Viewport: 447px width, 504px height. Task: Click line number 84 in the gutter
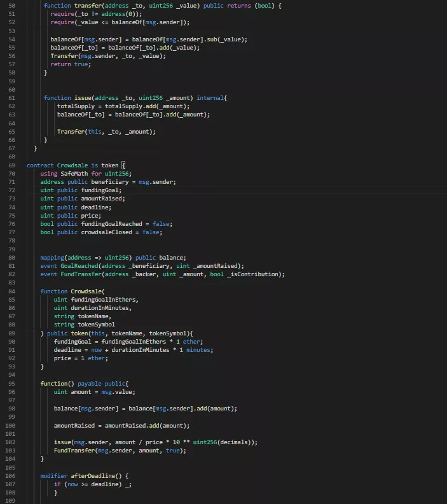(11, 291)
